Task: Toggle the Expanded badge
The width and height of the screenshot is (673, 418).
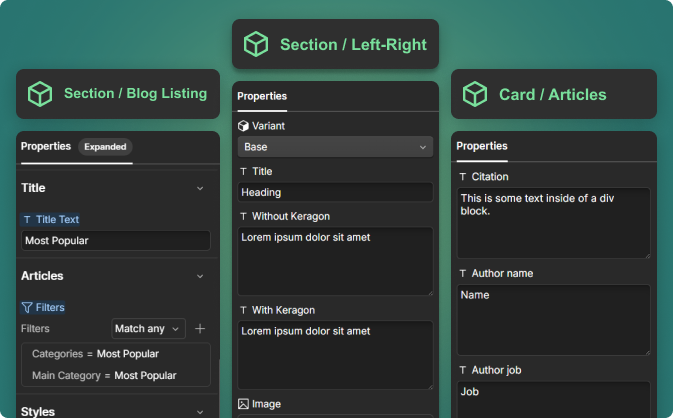Action: [105, 147]
